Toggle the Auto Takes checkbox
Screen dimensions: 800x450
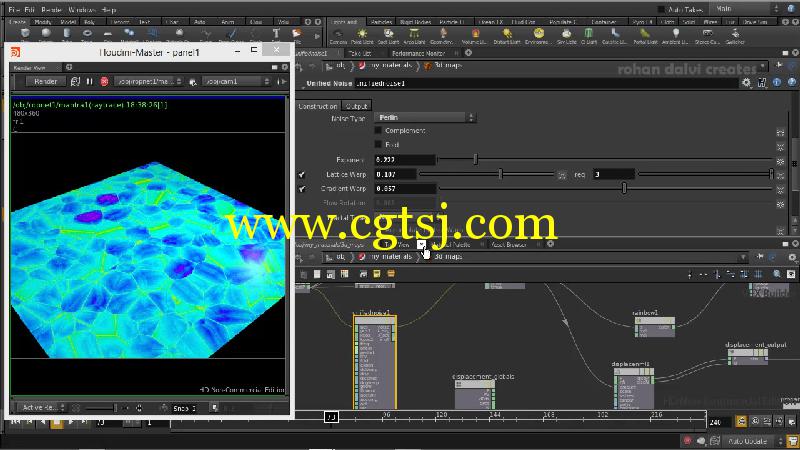661,9
